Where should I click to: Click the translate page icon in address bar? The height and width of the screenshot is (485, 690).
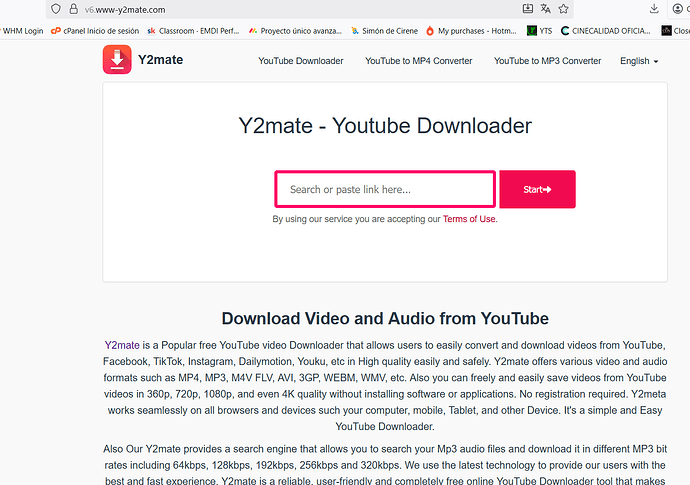(x=547, y=9)
